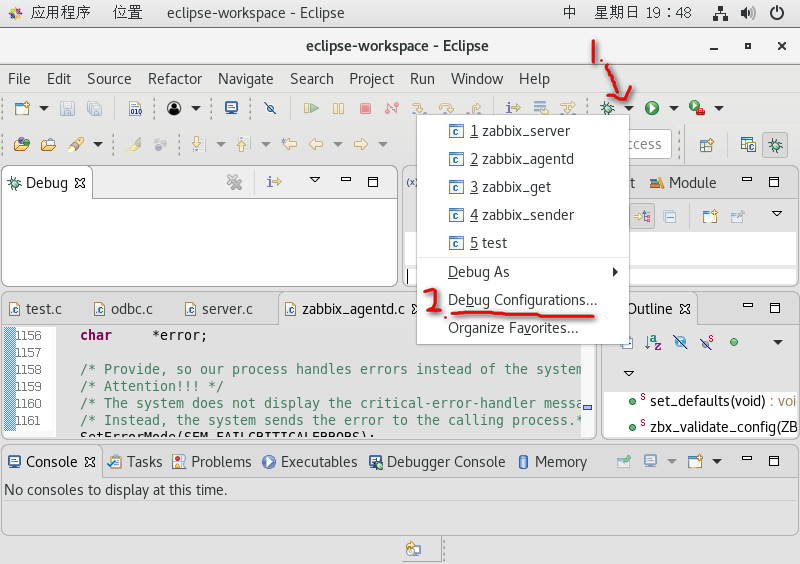The width and height of the screenshot is (800, 564).
Task: Open Organize Favorites... entry
Action: tap(522, 328)
